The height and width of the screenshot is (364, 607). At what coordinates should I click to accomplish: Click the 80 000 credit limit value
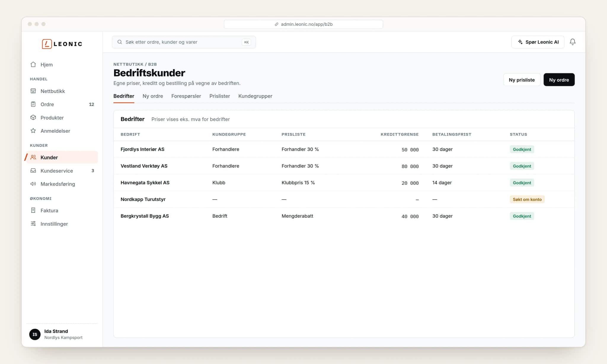coord(410,166)
